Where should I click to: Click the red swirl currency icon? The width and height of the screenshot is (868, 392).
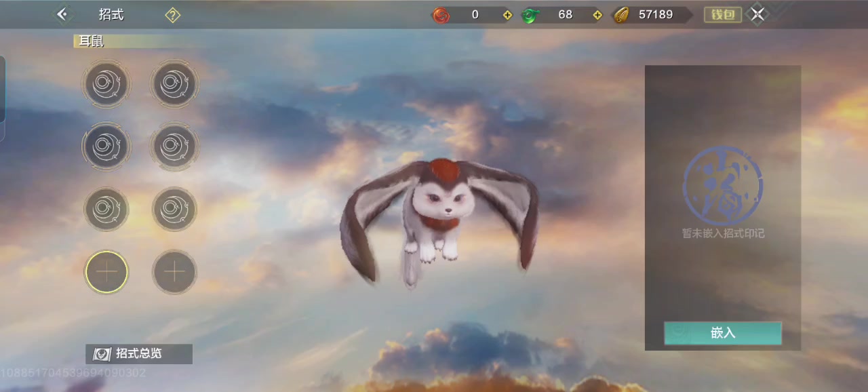click(441, 15)
